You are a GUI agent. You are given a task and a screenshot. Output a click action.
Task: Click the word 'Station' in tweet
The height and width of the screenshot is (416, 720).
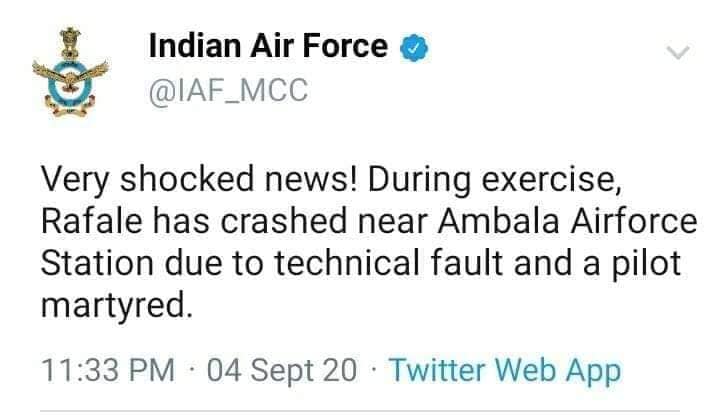tap(97, 263)
